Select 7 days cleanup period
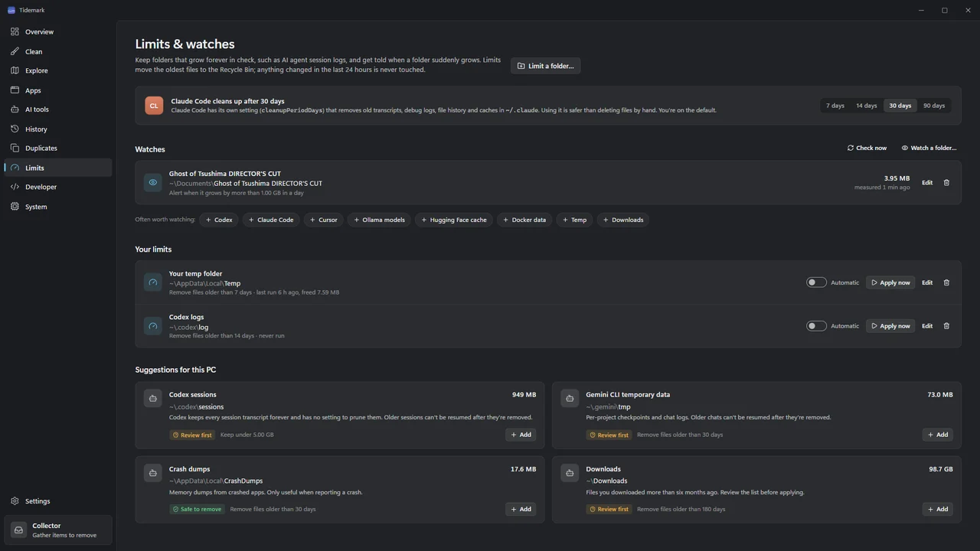This screenshot has height=551, width=980. tap(835, 106)
